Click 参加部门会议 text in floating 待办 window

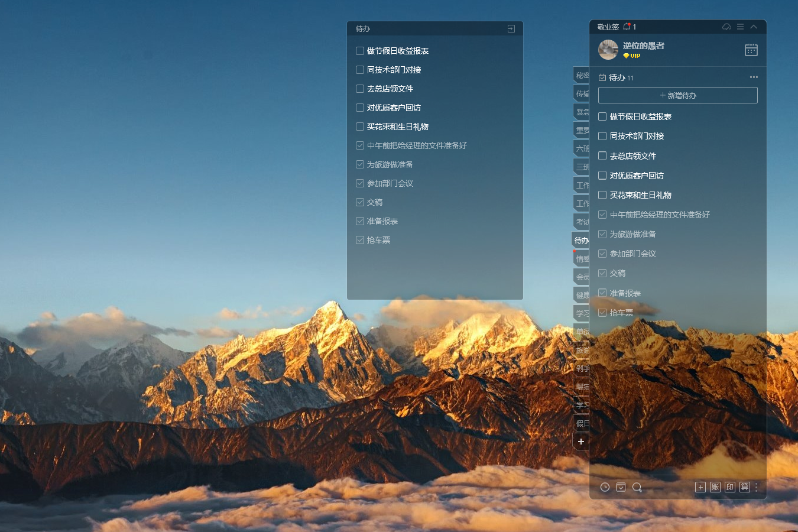click(x=390, y=183)
